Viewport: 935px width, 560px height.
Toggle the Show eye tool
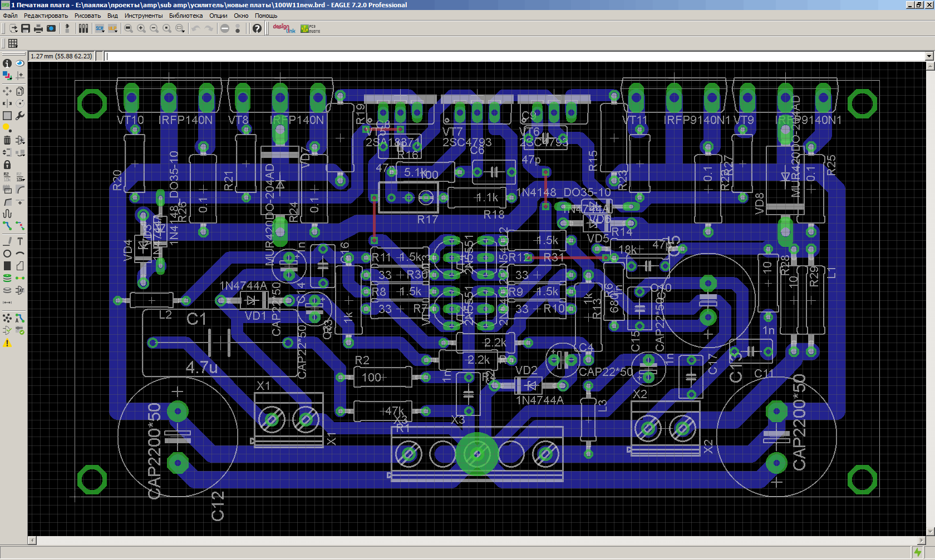(20, 63)
